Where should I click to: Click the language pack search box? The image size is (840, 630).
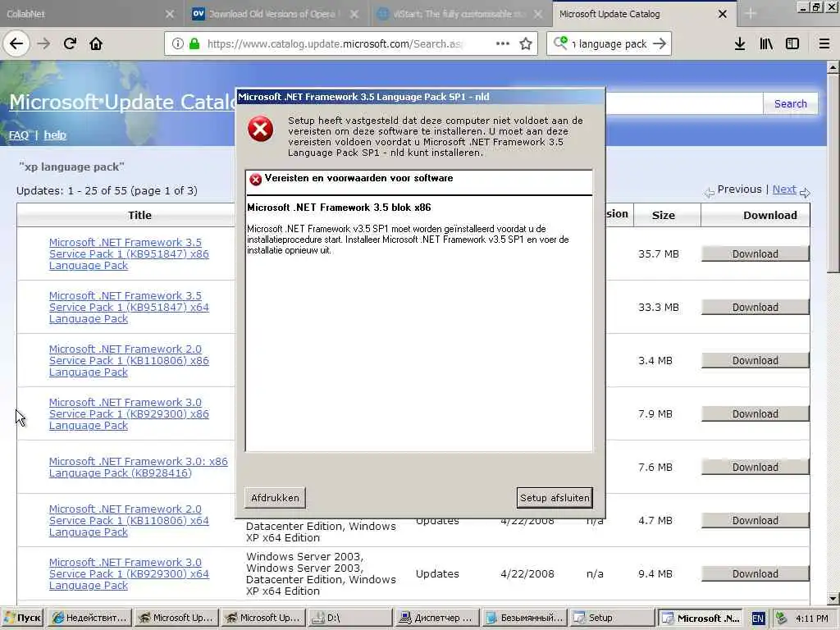pyautogui.click(x=609, y=44)
